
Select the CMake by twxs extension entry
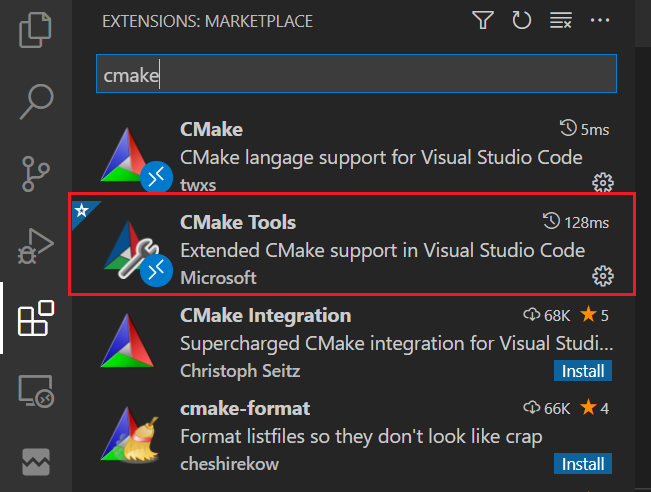(353, 155)
